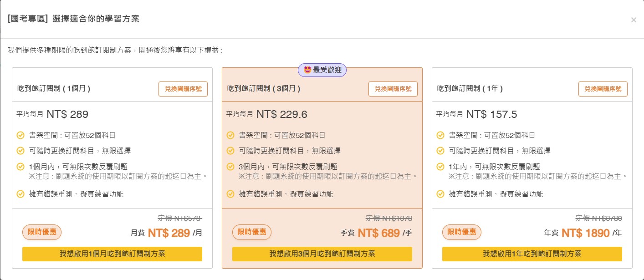This screenshot has width=644, height=280.
Task: Click the 限時優惠 badge in the 3個月 plan
Action: pyautogui.click(x=252, y=232)
